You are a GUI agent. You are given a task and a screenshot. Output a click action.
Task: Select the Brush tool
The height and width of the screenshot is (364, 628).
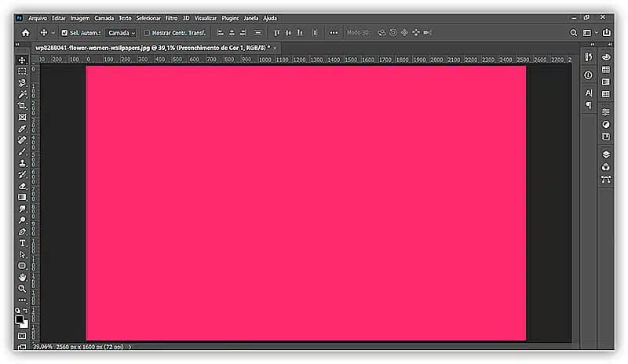[22, 151]
